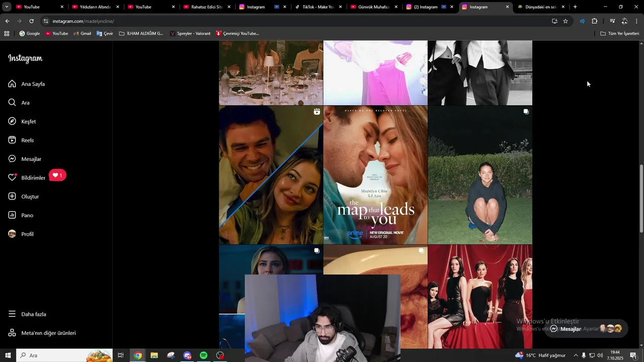The height and width of the screenshot is (362, 644).
Task: View site information icon in address bar
Action: click(x=46, y=21)
